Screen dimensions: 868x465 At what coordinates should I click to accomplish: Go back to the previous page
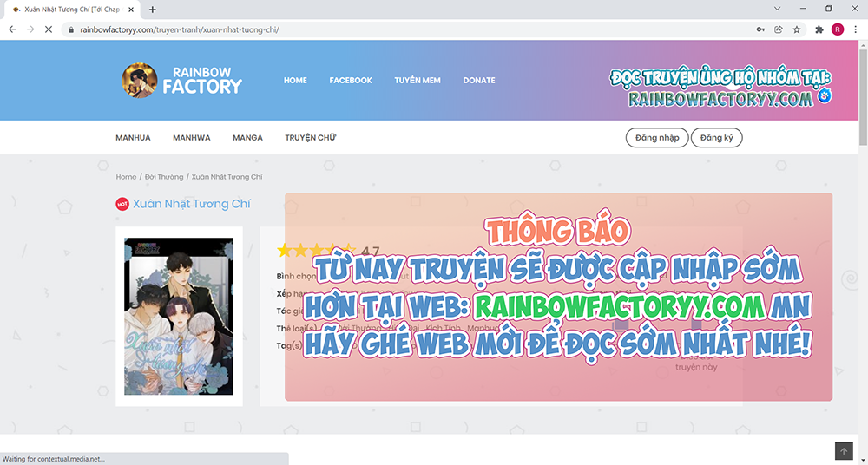[12, 29]
